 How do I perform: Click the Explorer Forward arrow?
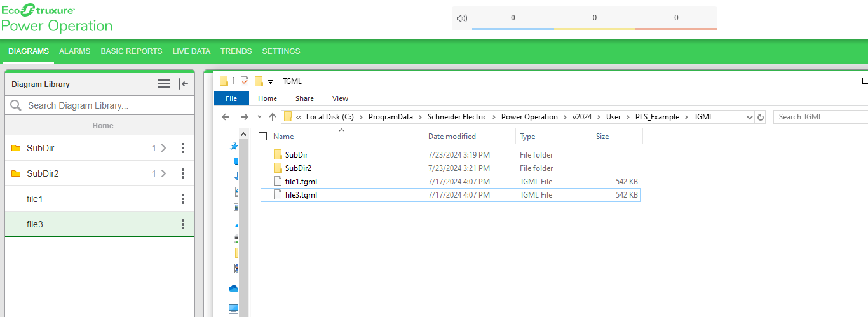(x=244, y=117)
